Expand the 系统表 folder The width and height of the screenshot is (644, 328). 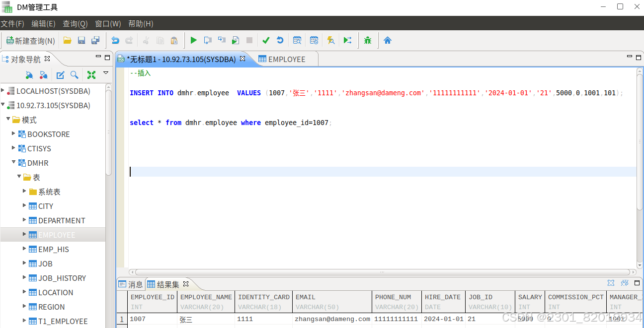coord(25,191)
